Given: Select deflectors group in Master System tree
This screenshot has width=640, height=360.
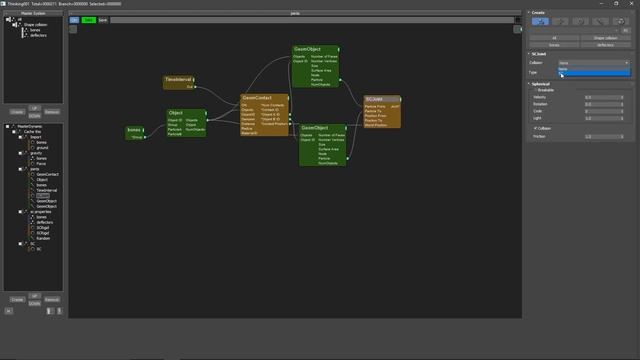Looking at the screenshot, I should pos(38,36).
